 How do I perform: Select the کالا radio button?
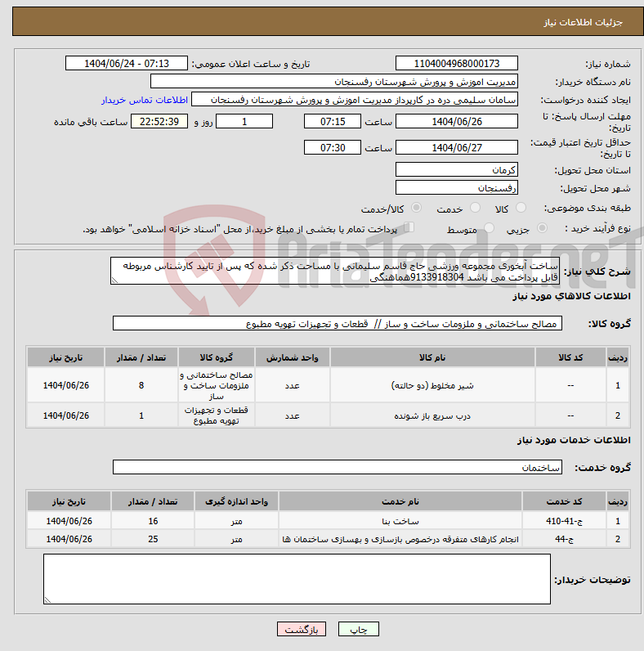click(x=521, y=208)
